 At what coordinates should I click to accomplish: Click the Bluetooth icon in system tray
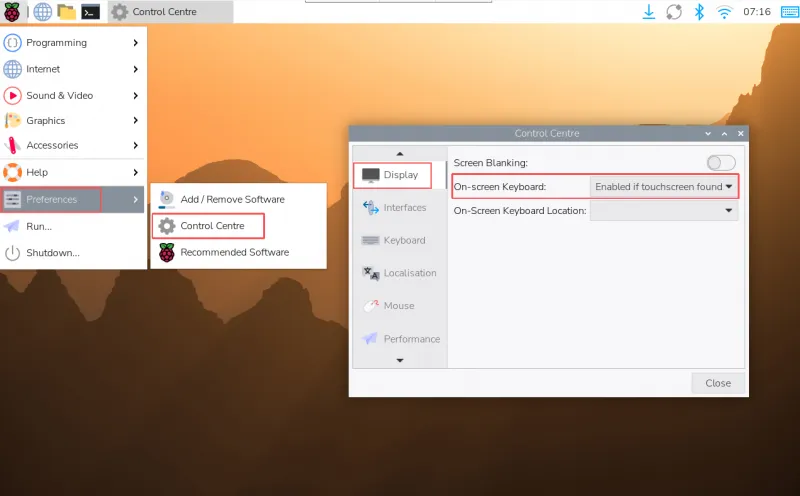point(700,12)
